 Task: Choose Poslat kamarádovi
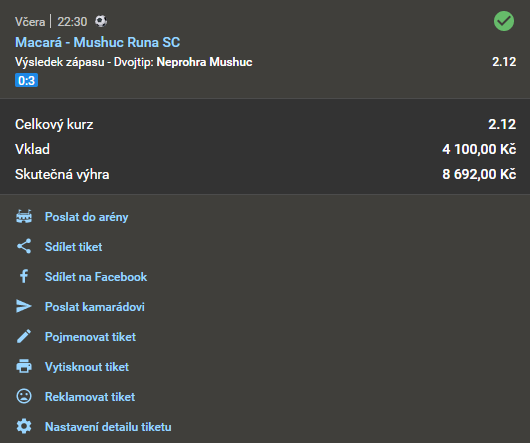coord(95,306)
